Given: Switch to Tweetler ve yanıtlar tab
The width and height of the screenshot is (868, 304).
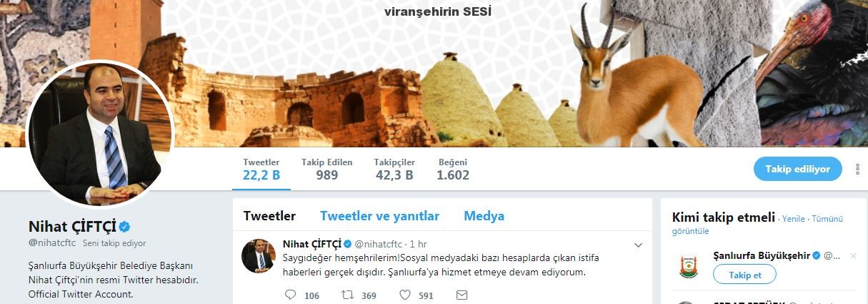Looking at the screenshot, I should click(379, 215).
